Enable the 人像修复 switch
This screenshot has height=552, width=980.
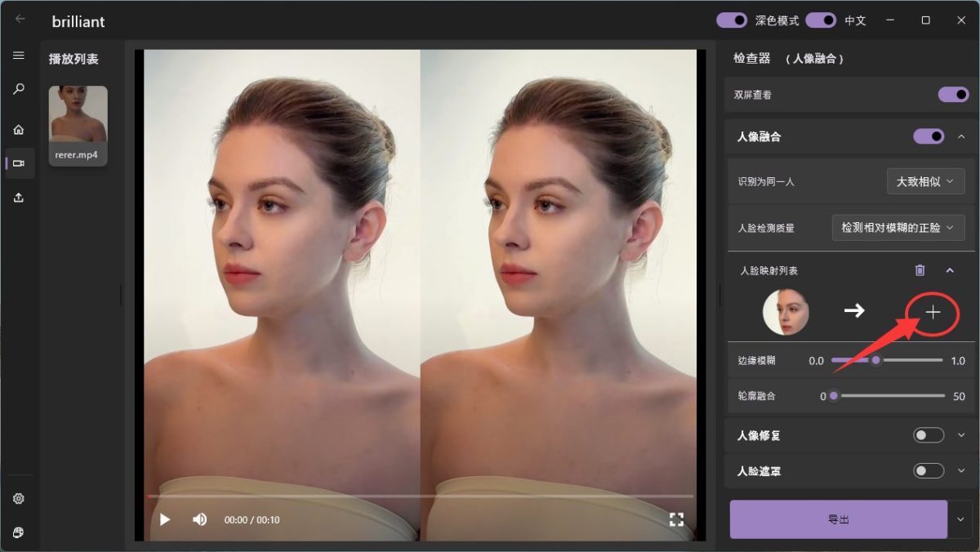pos(929,435)
